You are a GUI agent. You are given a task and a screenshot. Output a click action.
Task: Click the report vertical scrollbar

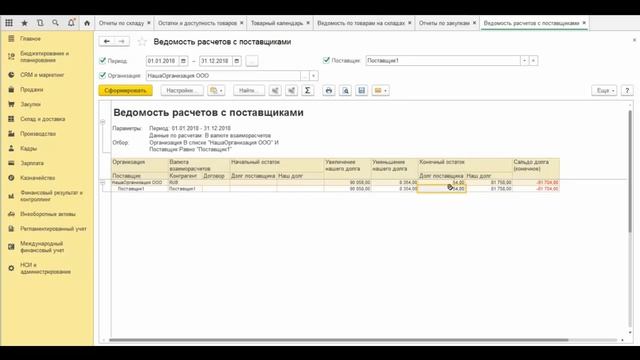click(630, 171)
